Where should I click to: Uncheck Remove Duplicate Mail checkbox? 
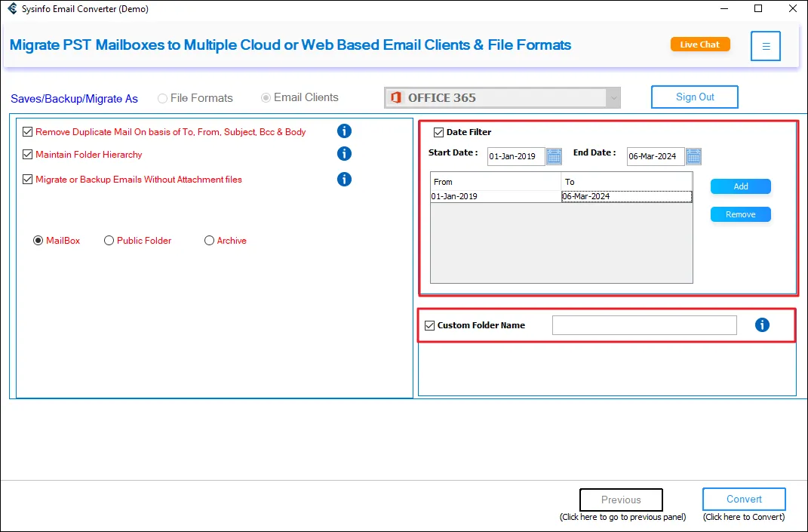(28, 132)
